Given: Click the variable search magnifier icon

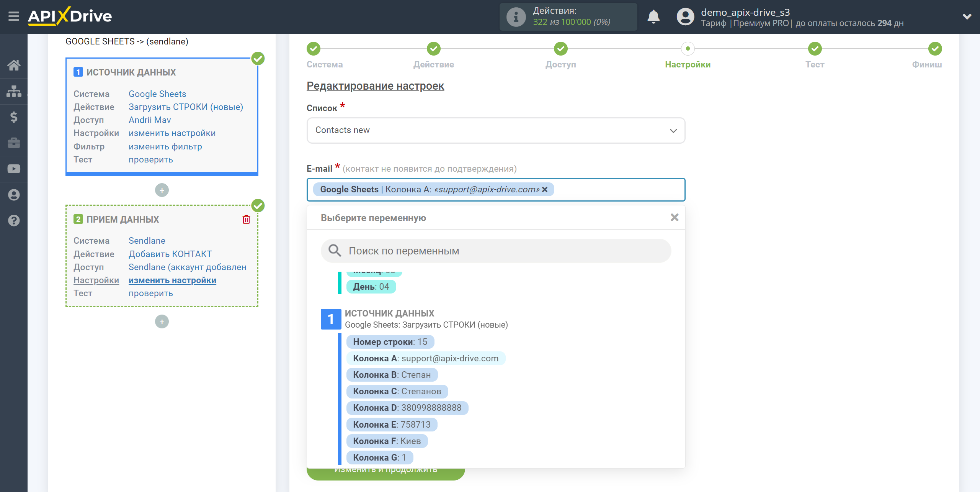Looking at the screenshot, I should point(335,251).
